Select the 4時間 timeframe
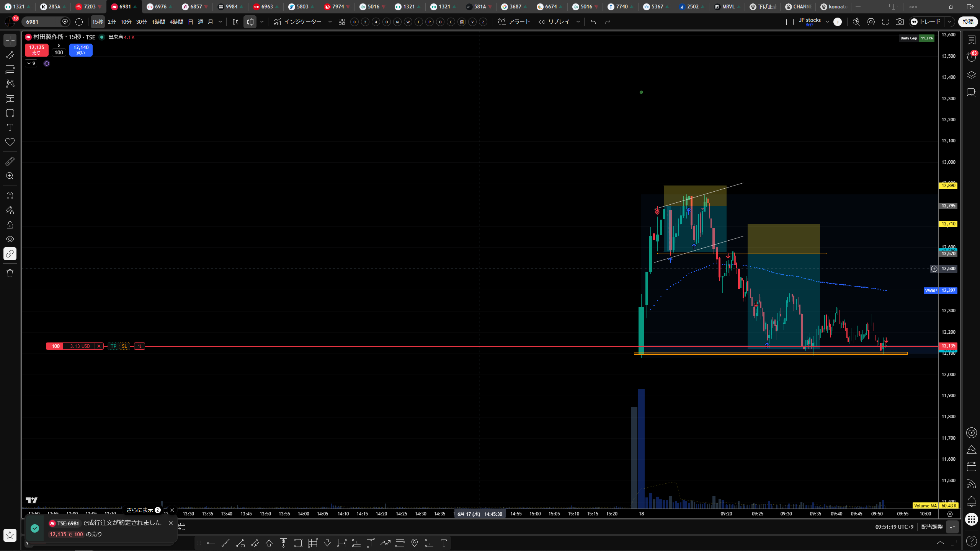Screen dimensions: 980x551 point(176,22)
